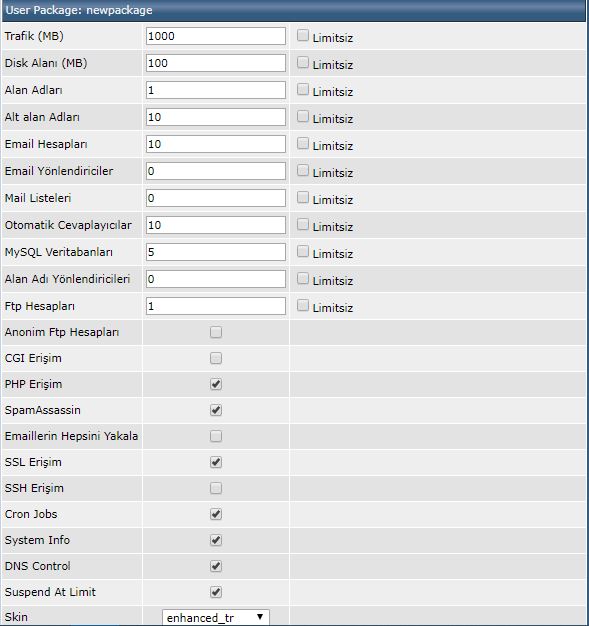Image resolution: width=589 pixels, height=626 pixels.
Task: Turn off Cron Jobs checkbox
Action: point(216,514)
